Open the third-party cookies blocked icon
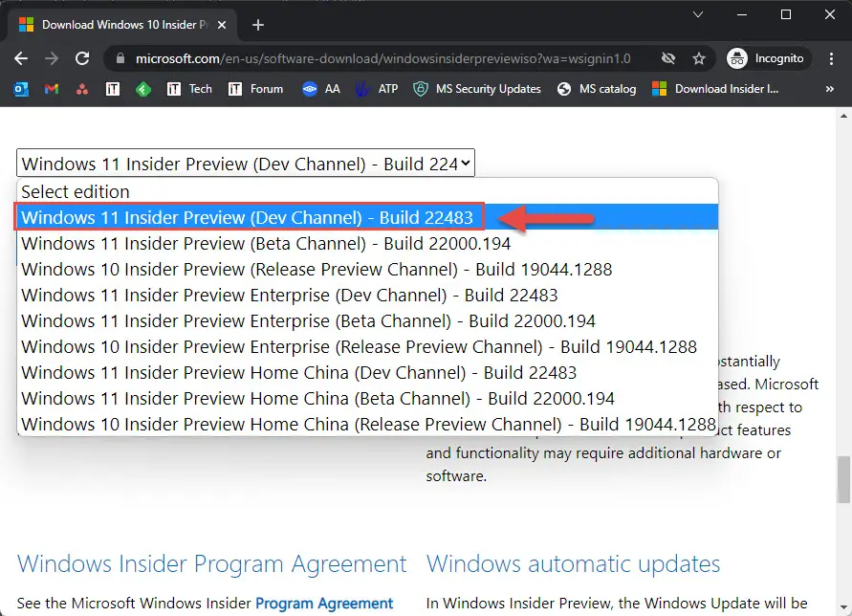 (x=668, y=58)
